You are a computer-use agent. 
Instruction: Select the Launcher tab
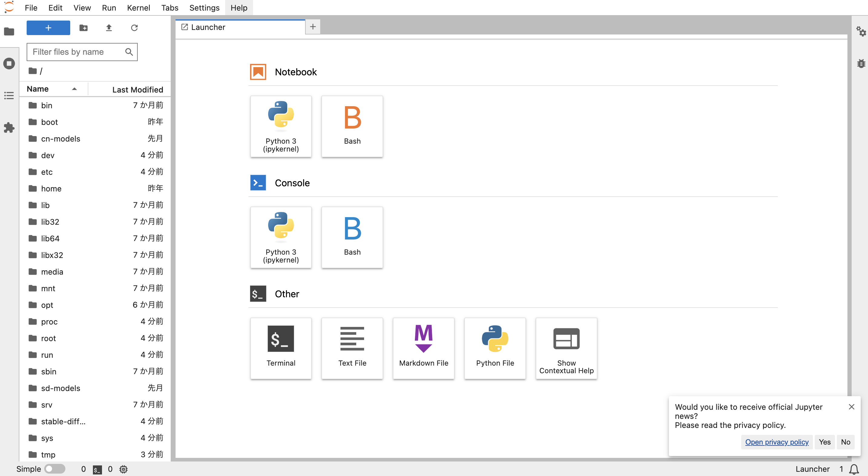240,27
